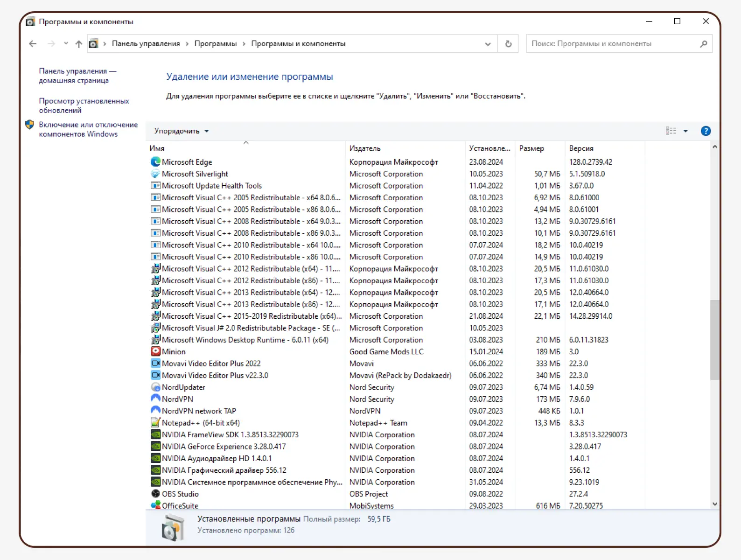Sort by the Имя column header

tap(246, 148)
